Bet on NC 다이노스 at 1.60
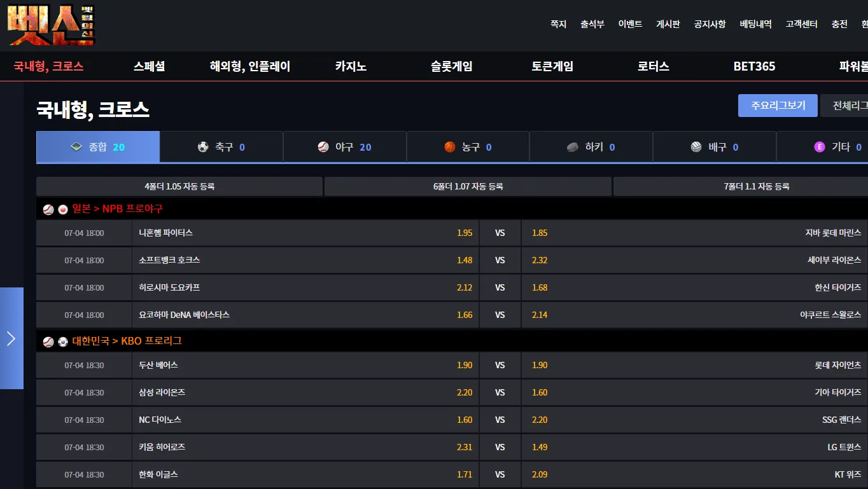Image resolution: width=868 pixels, height=489 pixels. click(x=305, y=420)
